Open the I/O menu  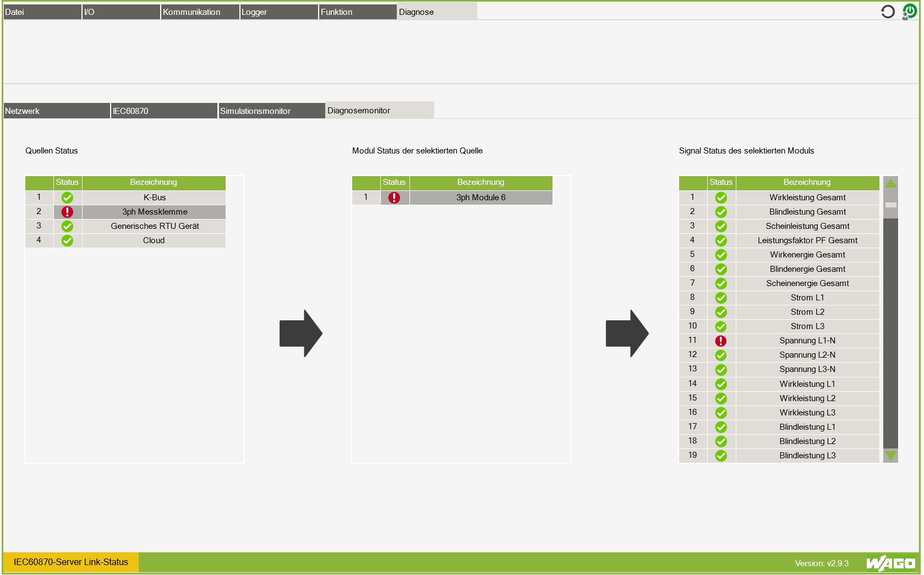121,12
